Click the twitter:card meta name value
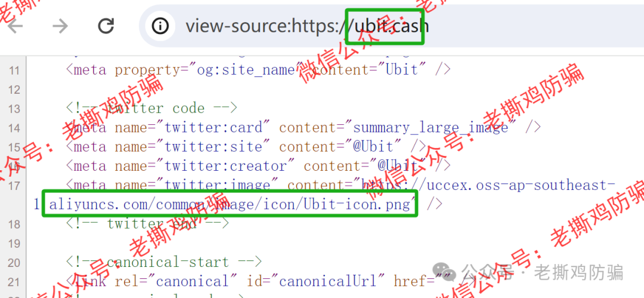This screenshot has height=298, width=644. point(213,128)
